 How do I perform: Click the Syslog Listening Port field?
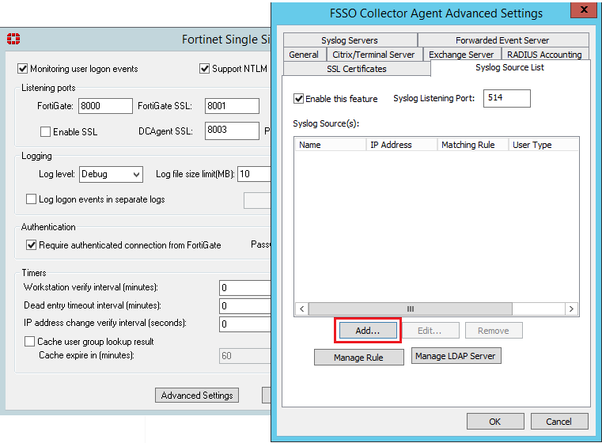pyautogui.click(x=506, y=98)
